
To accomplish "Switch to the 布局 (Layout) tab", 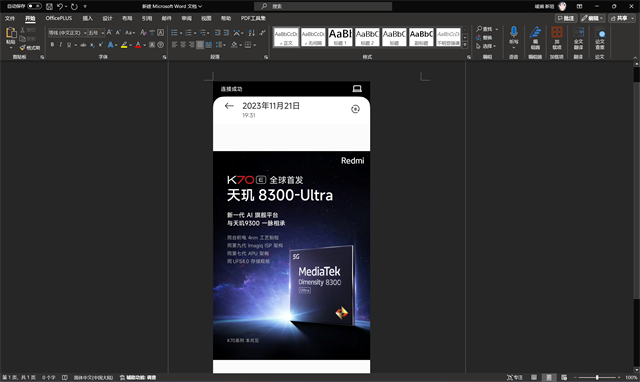I will [x=127, y=18].
